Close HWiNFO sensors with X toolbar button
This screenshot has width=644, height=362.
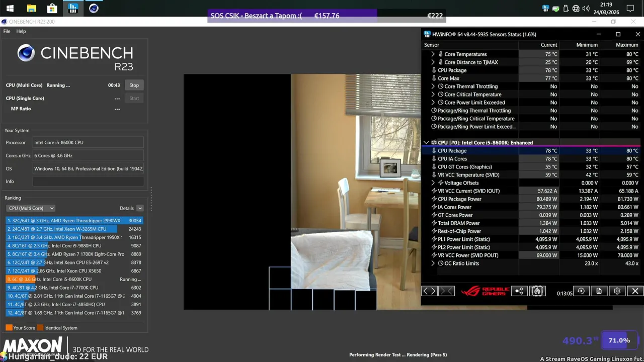point(635,291)
